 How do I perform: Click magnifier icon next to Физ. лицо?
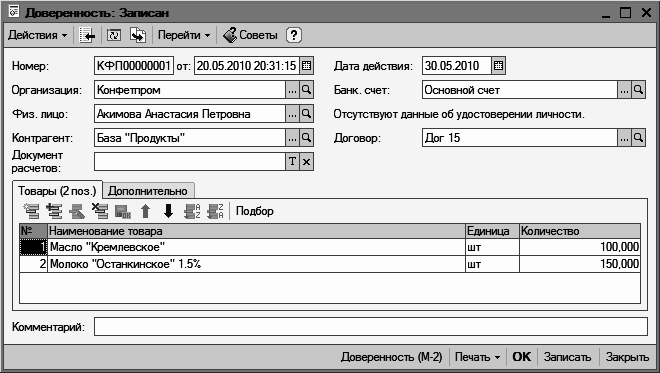click(306, 114)
